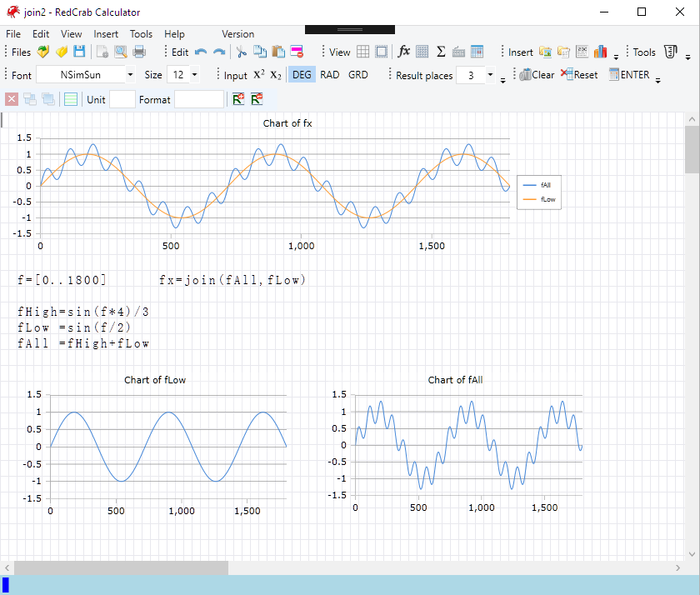Viewport: 700px width, 595px height.
Task: Open the fx function list icon
Action: click(x=403, y=52)
